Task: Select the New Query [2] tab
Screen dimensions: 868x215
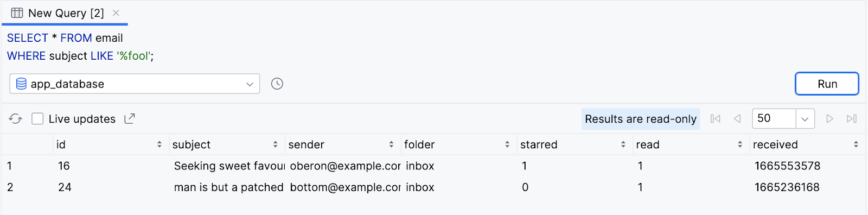Action: [x=65, y=13]
